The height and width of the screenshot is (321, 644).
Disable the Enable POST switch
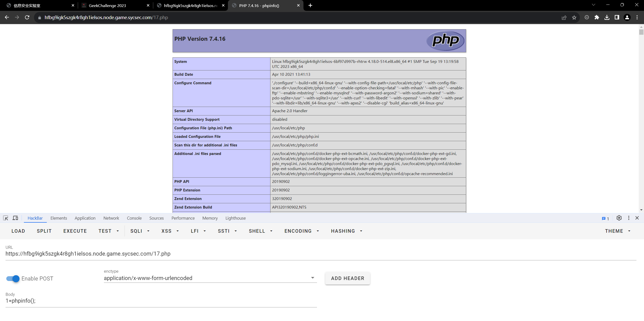[x=13, y=278]
